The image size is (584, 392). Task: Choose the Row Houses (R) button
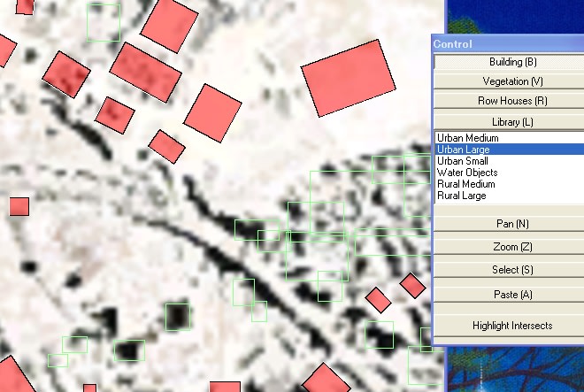click(x=510, y=101)
